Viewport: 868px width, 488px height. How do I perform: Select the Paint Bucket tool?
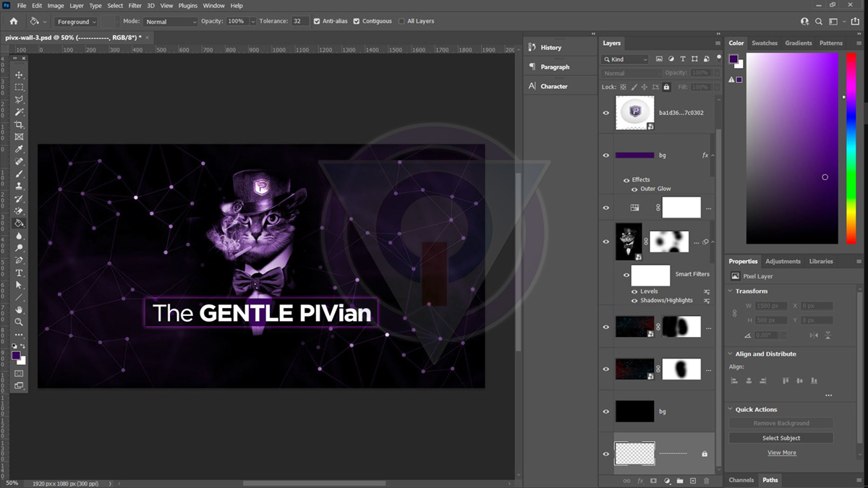[x=20, y=223]
